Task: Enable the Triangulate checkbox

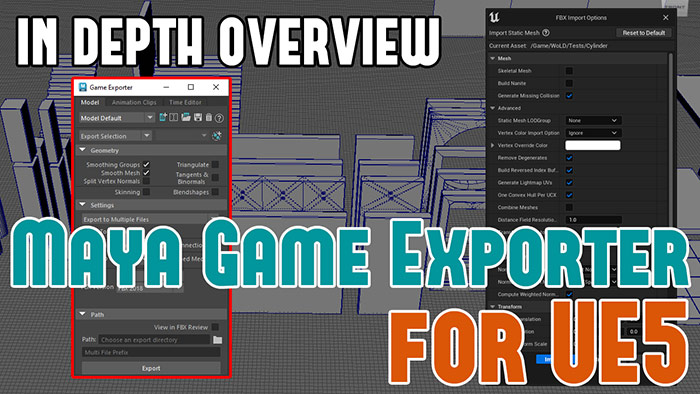Action: pos(215,165)
